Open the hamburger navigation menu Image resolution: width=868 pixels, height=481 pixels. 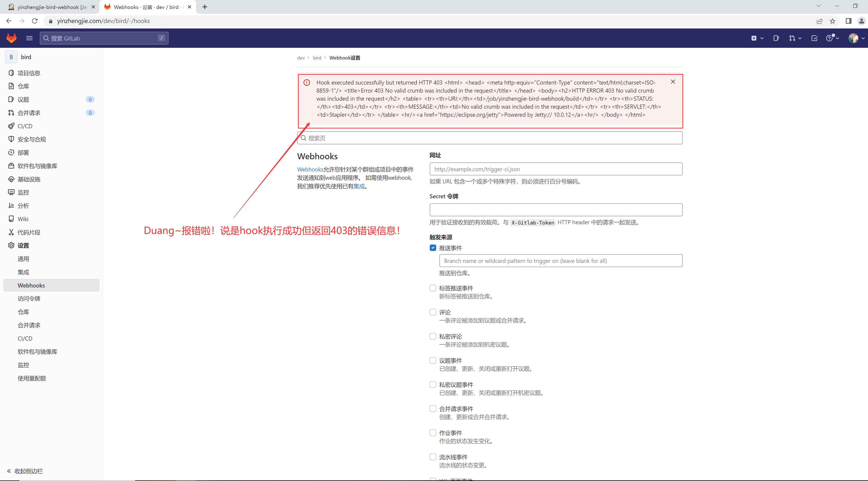click(29, 38)
